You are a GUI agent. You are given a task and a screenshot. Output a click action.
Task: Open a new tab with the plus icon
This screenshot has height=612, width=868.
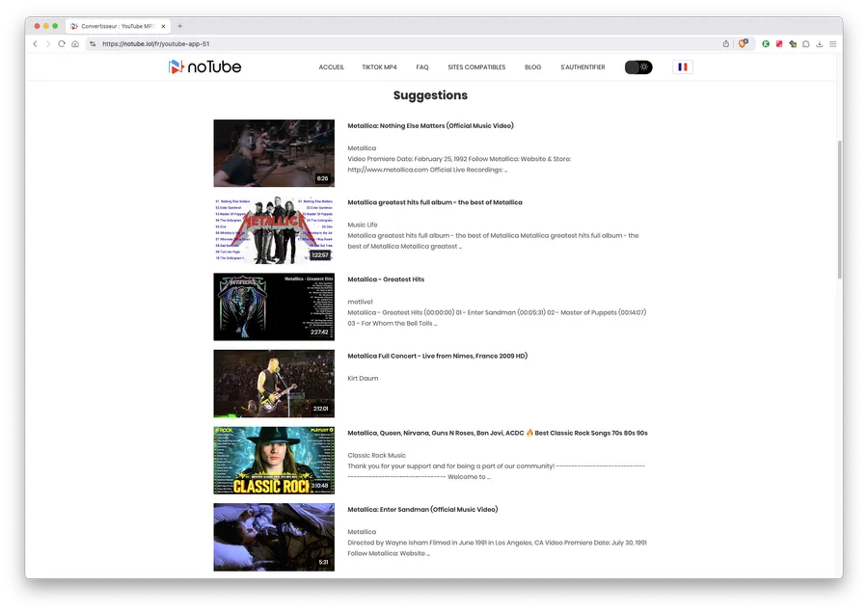[180, 26]
